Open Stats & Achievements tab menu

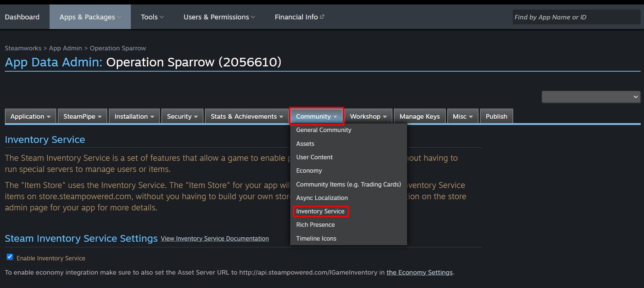pyautogui.click(x=247, y=116)
